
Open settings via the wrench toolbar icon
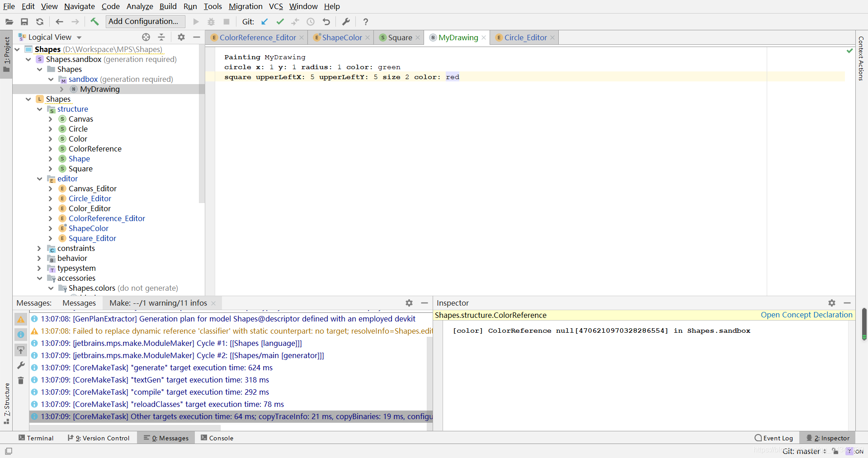coord(346,22)
